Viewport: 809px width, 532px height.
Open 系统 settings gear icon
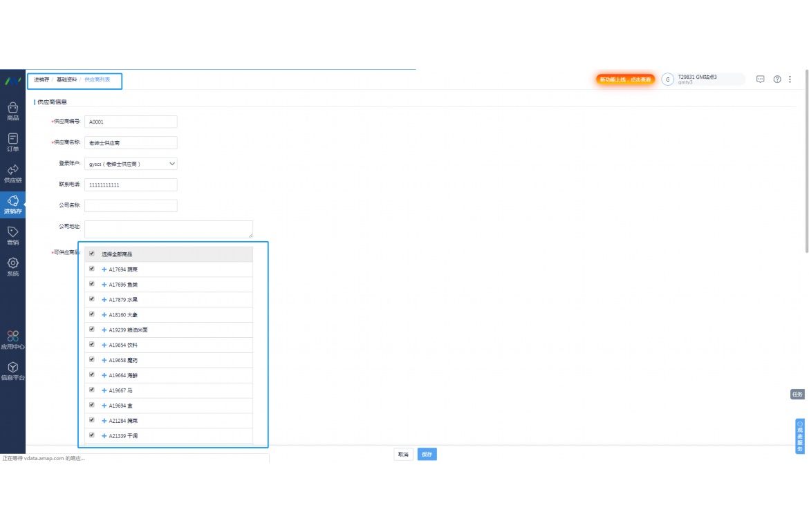12,266
